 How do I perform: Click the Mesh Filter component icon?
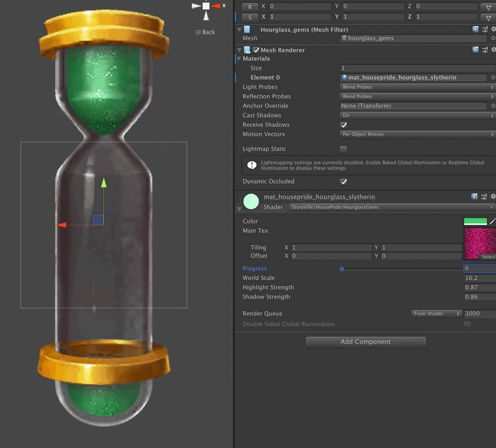point(247,29)
